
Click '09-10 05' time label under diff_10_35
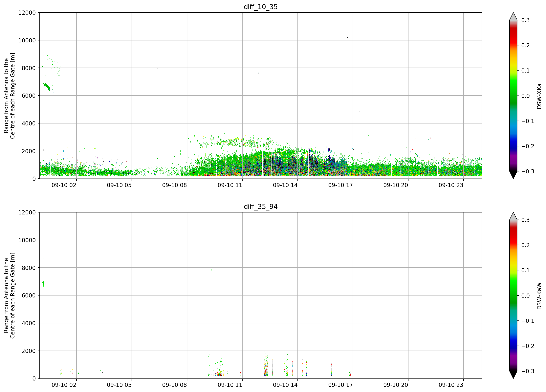pos(119,185)
